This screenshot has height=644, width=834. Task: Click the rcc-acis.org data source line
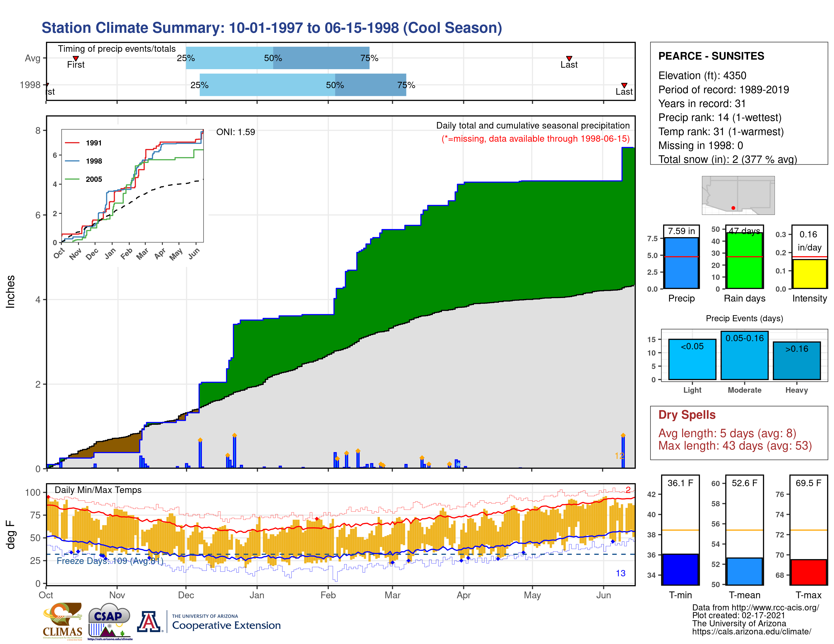[x=755, y=607]
